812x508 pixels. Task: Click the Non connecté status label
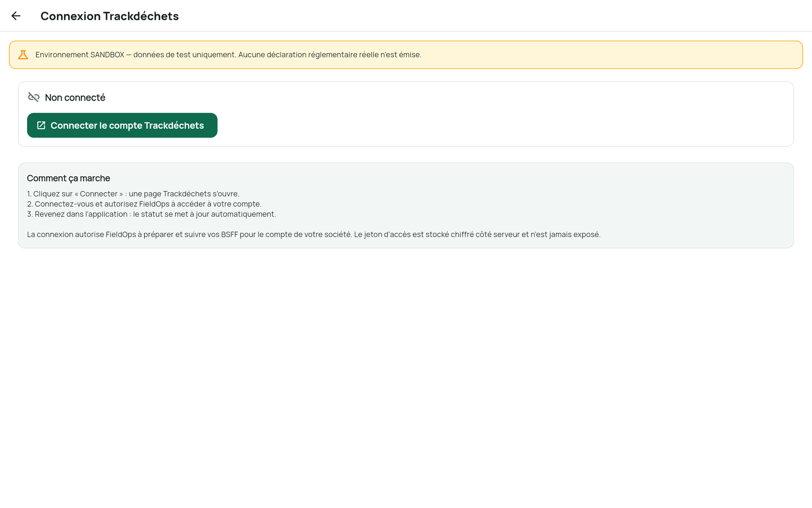click(75, 97)
